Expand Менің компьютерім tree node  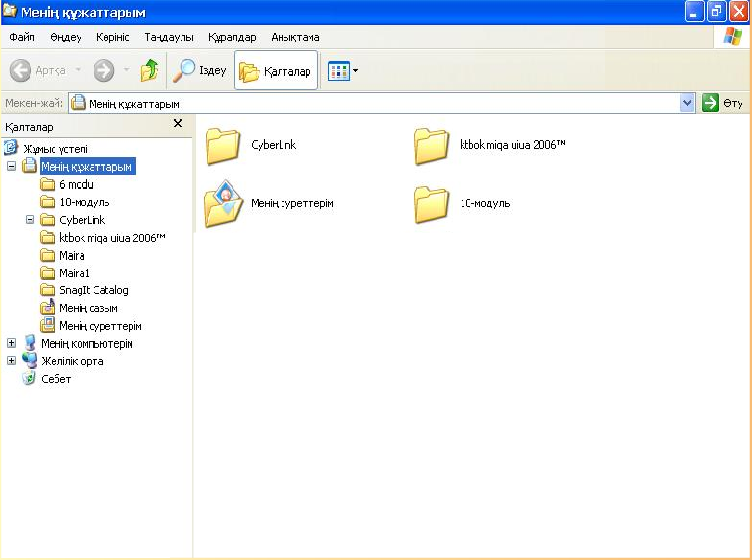pos(12,343)
